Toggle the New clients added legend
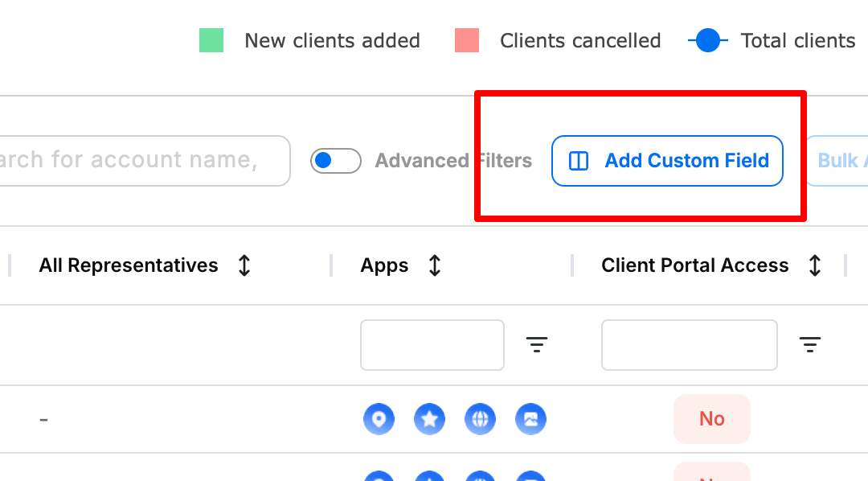 point(309,40)
